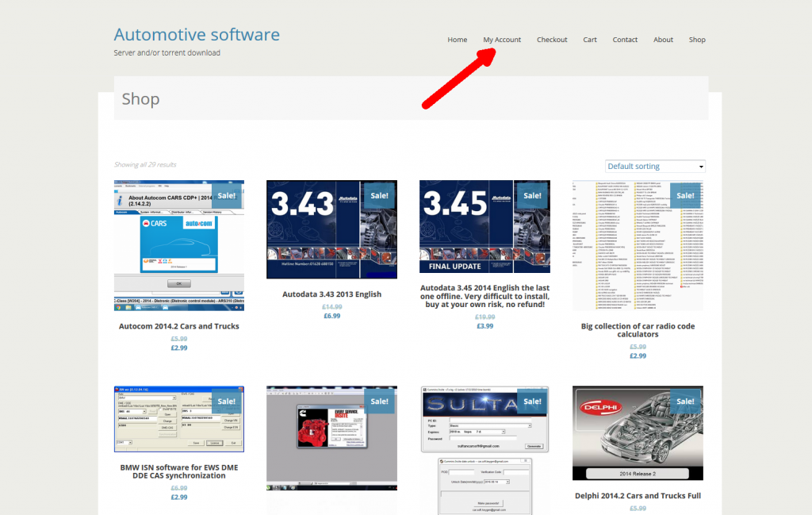
Task: Open the Autodata 3.43 2013 English product
Action: [x=331, y=294]
